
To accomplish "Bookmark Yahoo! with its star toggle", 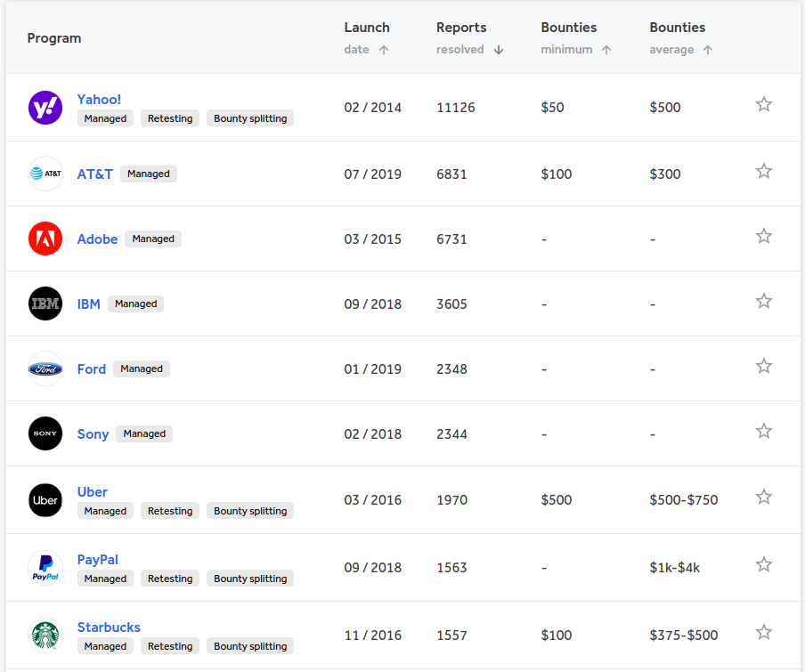I will (763, 105).
